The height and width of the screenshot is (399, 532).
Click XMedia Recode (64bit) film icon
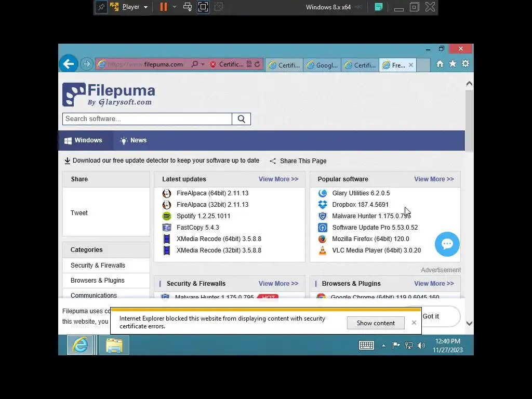[x=167, y=239]
